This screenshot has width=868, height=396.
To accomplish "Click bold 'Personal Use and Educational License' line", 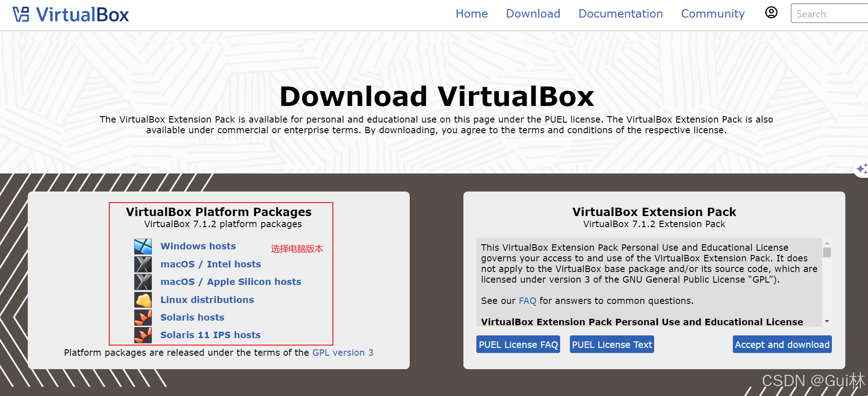I will 642,322.
